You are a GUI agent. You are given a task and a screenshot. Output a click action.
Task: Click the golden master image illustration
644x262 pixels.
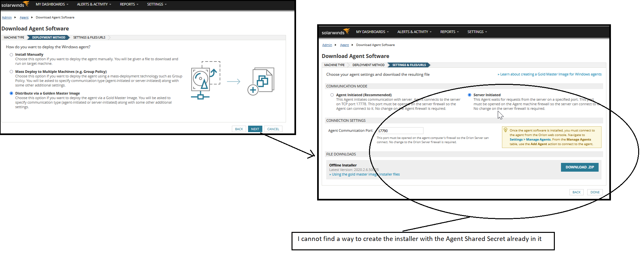click(x=233, y=80)
